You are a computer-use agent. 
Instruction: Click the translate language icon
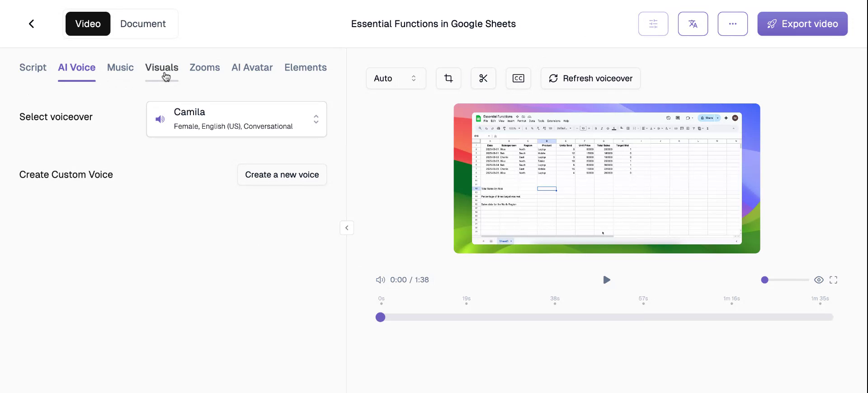click(693, 24)
